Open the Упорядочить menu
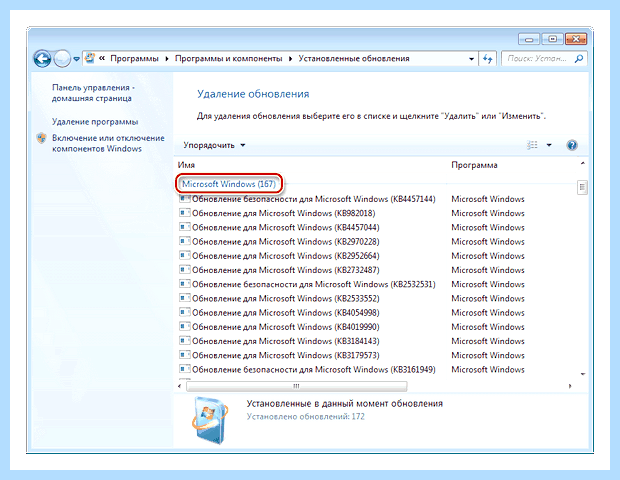Image resolution: width=620 pixels, height=480 pixels. coord(214,145)
